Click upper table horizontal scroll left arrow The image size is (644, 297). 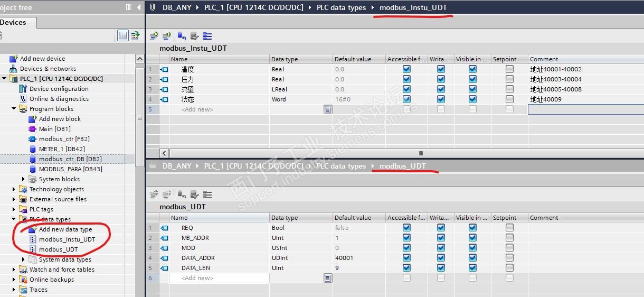coord(164,153)
